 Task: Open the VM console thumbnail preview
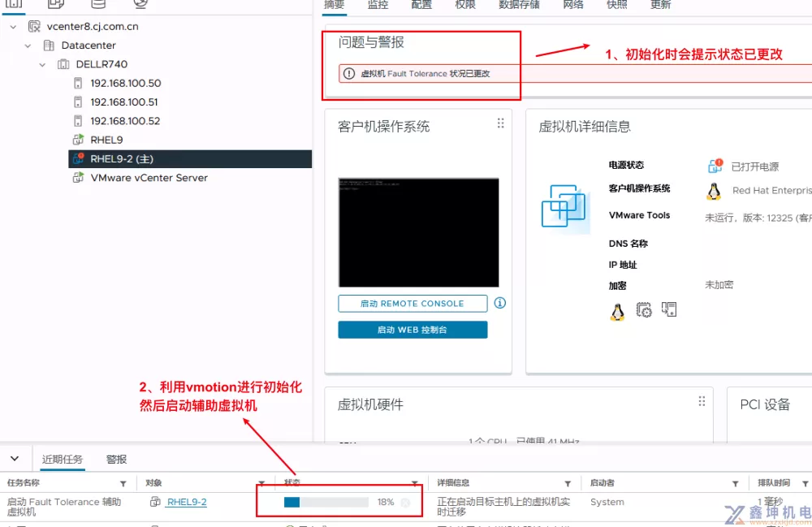(x=418, y=232)
